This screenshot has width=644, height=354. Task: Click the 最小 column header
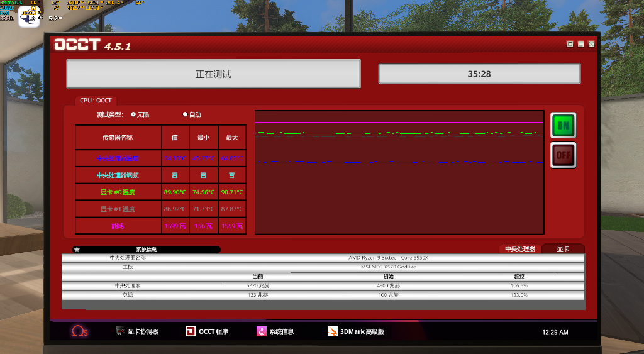[x=203, y=138]
